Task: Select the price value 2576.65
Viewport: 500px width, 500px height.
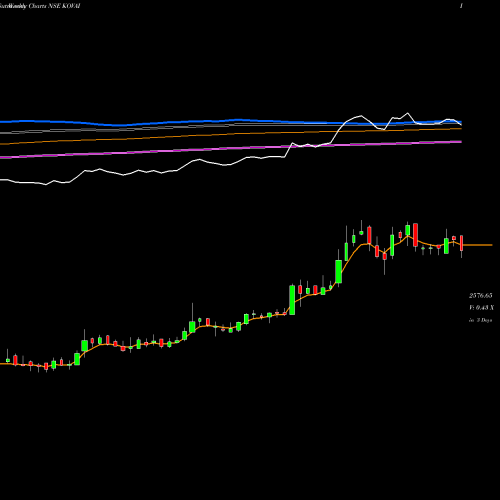Action: 480,296
